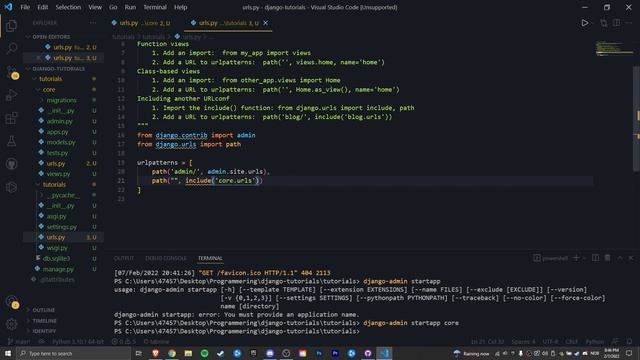Viewport: 640px width, 360px height.
Task: Change the Python language mode in status bar
Action: (595, 342)
